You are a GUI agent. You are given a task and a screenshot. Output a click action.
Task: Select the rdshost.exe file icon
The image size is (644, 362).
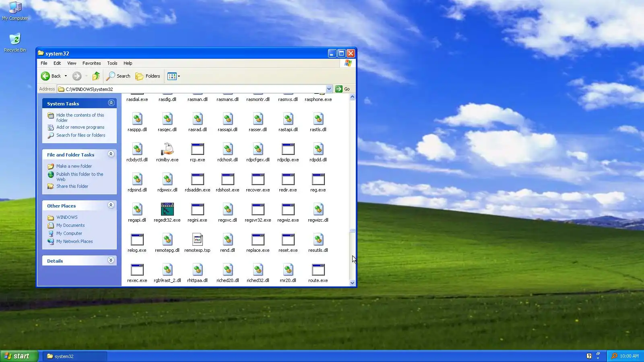click(227, 179)
